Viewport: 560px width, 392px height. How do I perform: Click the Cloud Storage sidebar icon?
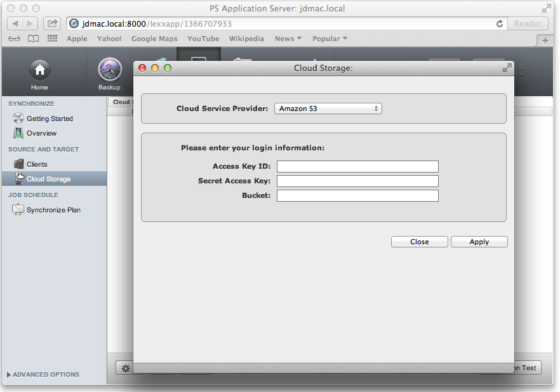point(19,178)
